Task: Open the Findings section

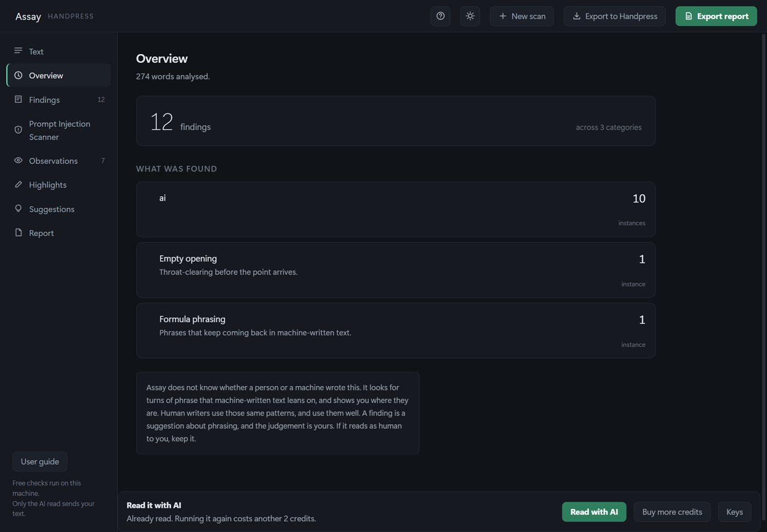Action: (x=59, y=100)
